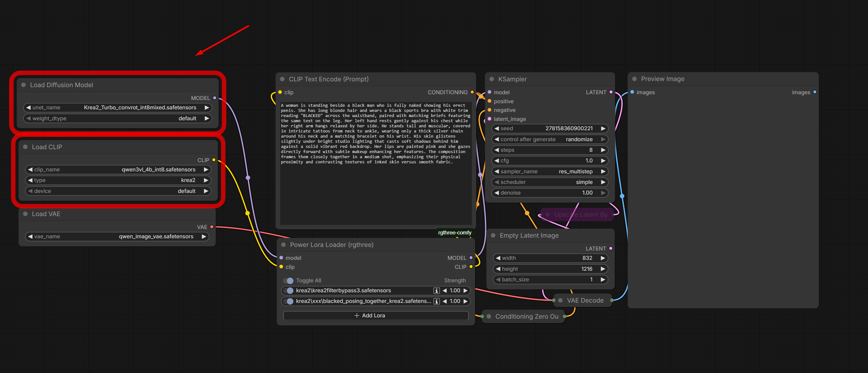Open the weight_dtype dropdown
The height and width of the screenshot is (373, 868).
[118, 119]
